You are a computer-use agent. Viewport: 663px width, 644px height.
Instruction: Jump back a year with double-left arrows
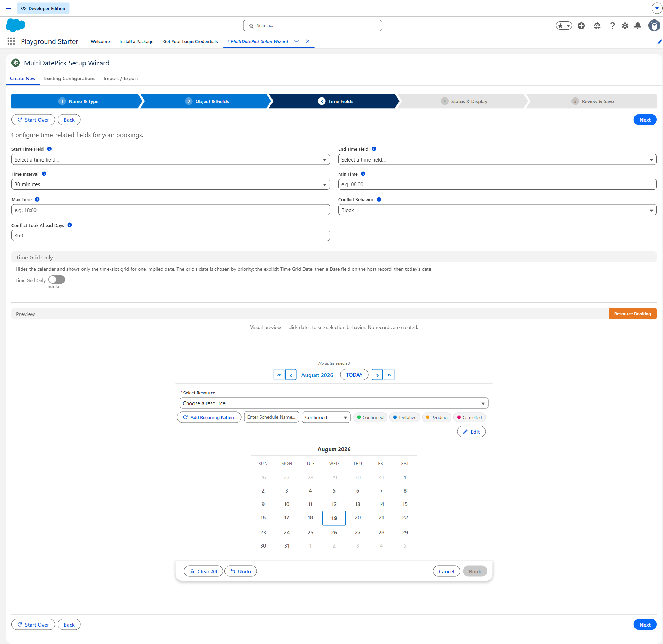tap(279, 375)
